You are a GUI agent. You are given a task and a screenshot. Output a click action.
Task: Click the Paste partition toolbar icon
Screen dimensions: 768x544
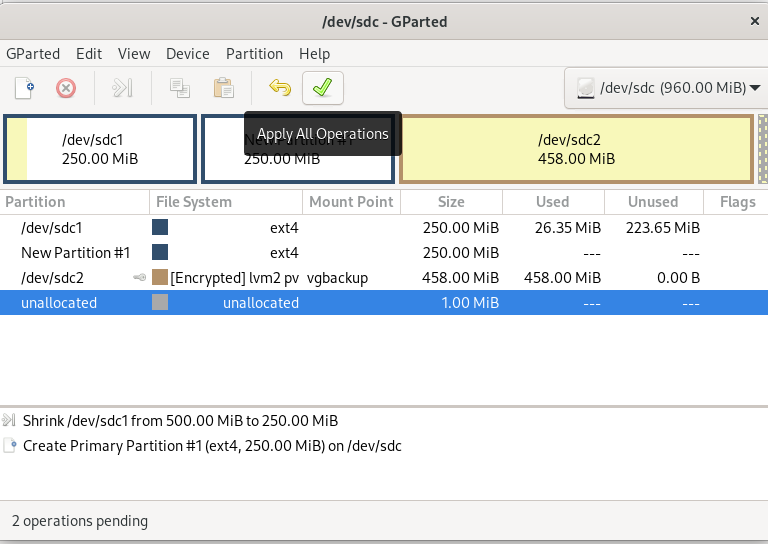pyautogui.click(x=223, y=88)
